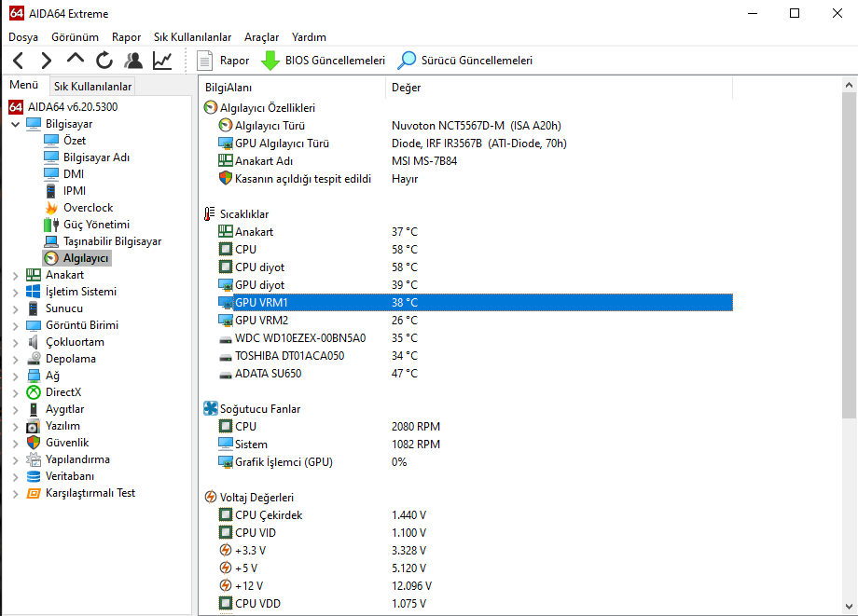858x616 pixels.
Task: Go forward with the right arrow toolbar icon
Action: pos(46,61)
